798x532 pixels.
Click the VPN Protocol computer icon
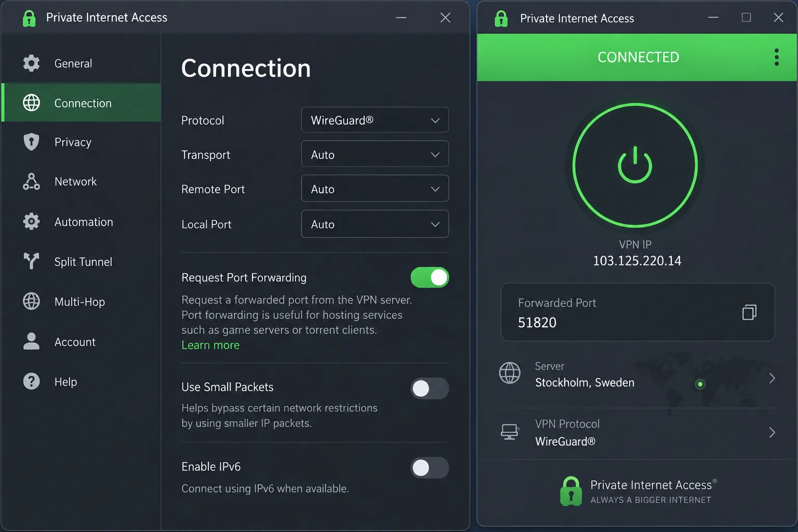pyautogui.click(x=510, y=432)
